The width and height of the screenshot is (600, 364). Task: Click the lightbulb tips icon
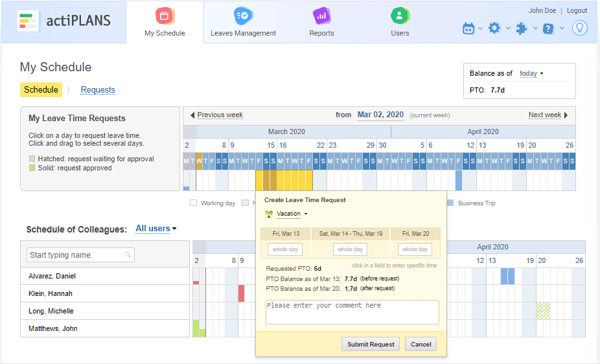pos(579,28)
